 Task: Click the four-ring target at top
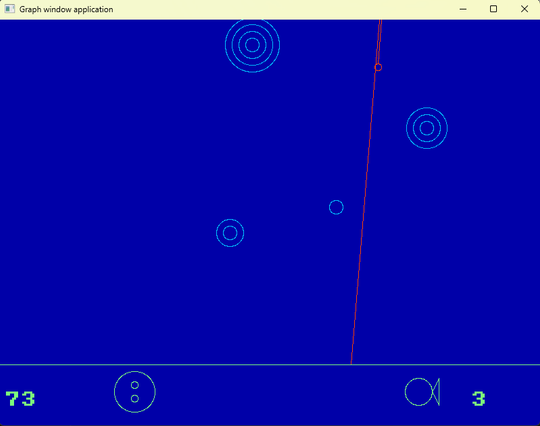[x=252, y=45]
